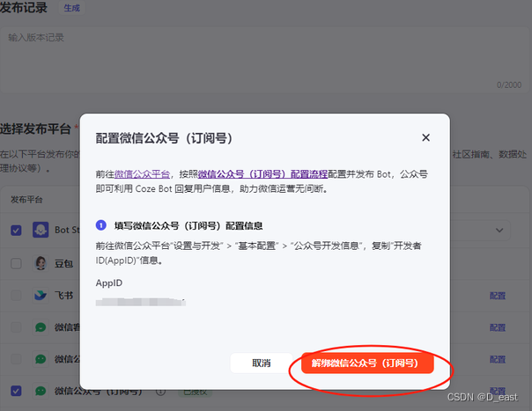Screen dimensions: 532x411
Task: Open the 微信公众平台 link
Action: [142, 174]
